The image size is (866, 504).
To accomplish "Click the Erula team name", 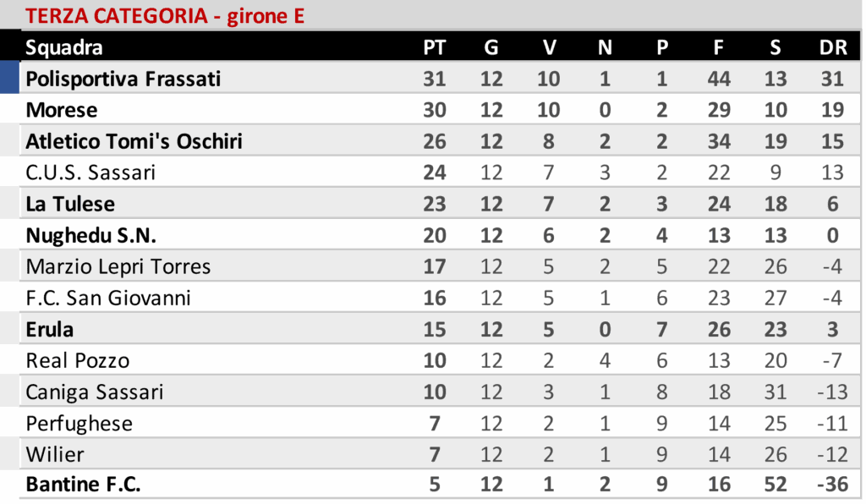I will click(x=50, y=329).
